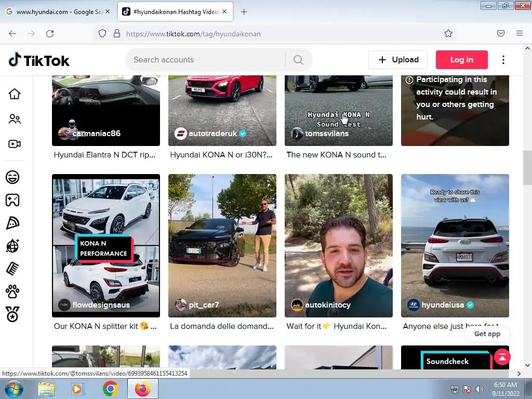Open the TikTok home (For You) icon

click(15, 94)
